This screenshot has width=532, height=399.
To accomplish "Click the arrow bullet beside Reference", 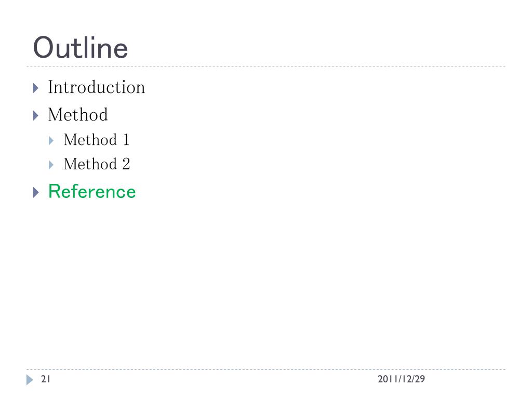I will [x=36, y=192].
